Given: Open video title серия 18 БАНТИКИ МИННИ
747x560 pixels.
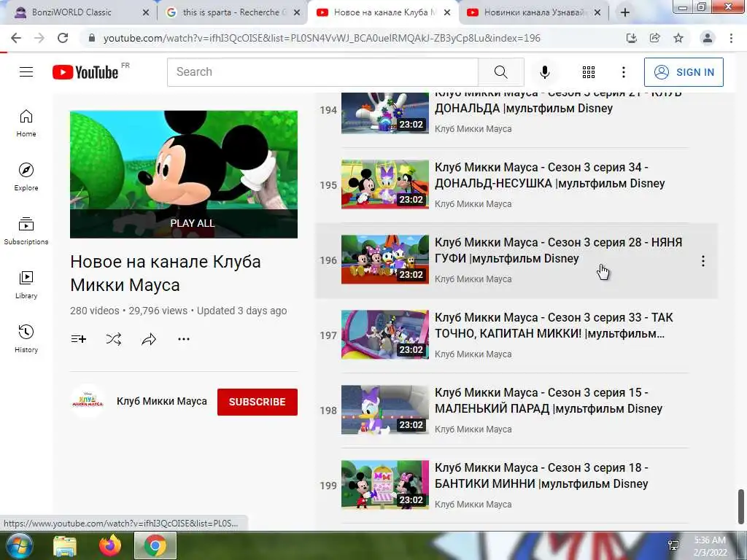Looking at the screenshot, I should click(541, 475).
